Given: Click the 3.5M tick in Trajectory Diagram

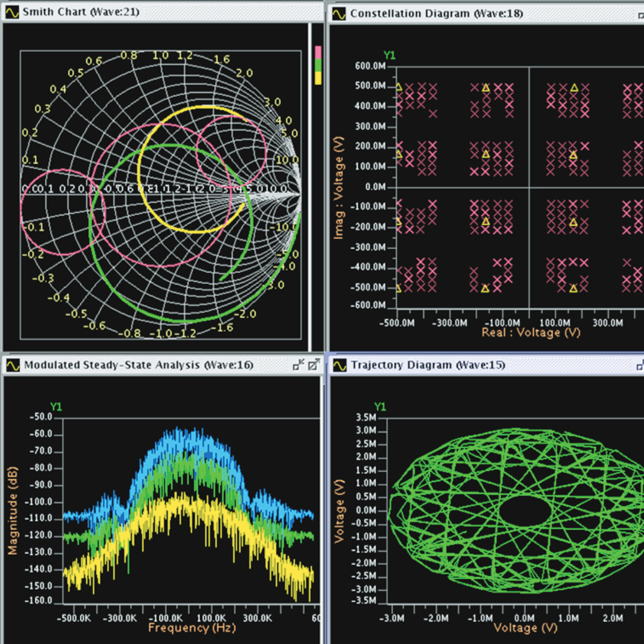Looking at the screenshot, I should click(x=365, y=418).
